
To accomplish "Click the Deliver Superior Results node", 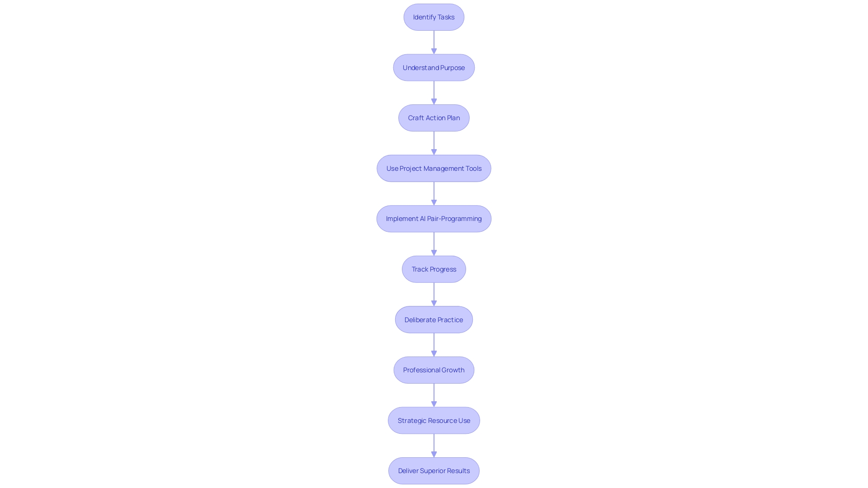I will (434, 471).
